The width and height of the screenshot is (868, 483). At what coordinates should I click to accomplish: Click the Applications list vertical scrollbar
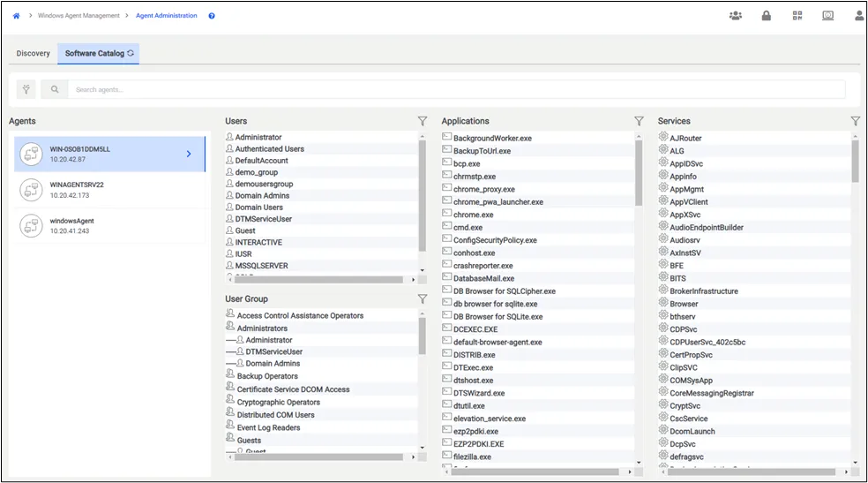(x=639, y=172)
